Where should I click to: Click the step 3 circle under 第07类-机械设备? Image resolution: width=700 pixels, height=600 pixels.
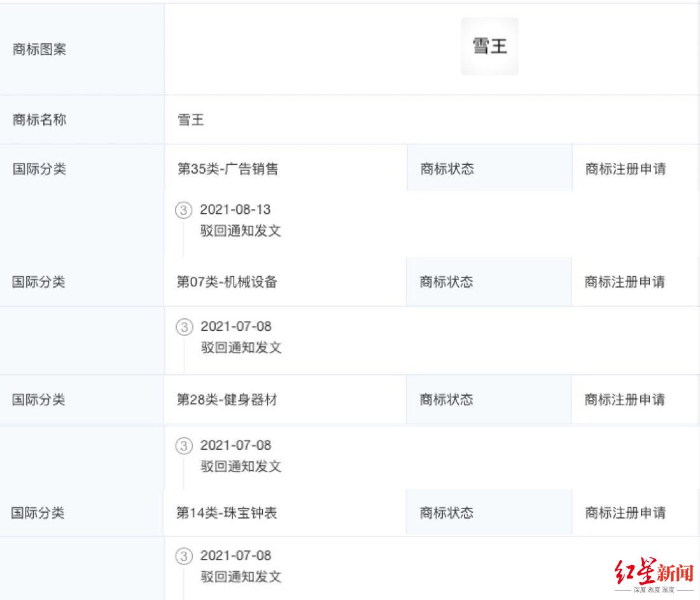click(x=183, y=327)
